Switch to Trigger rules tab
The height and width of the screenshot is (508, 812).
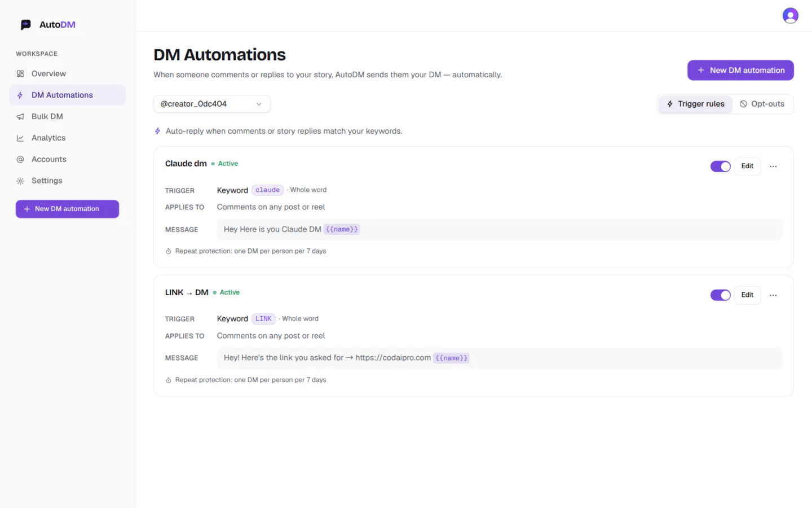(695, 104)
